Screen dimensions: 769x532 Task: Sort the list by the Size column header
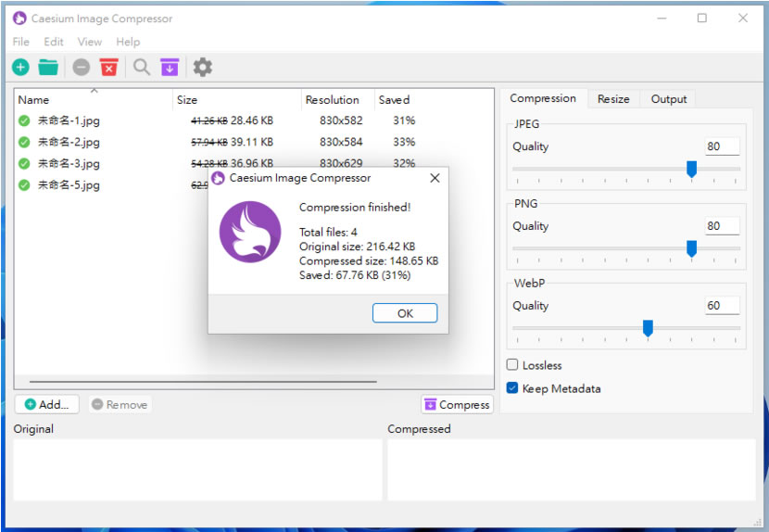(187, 100)
